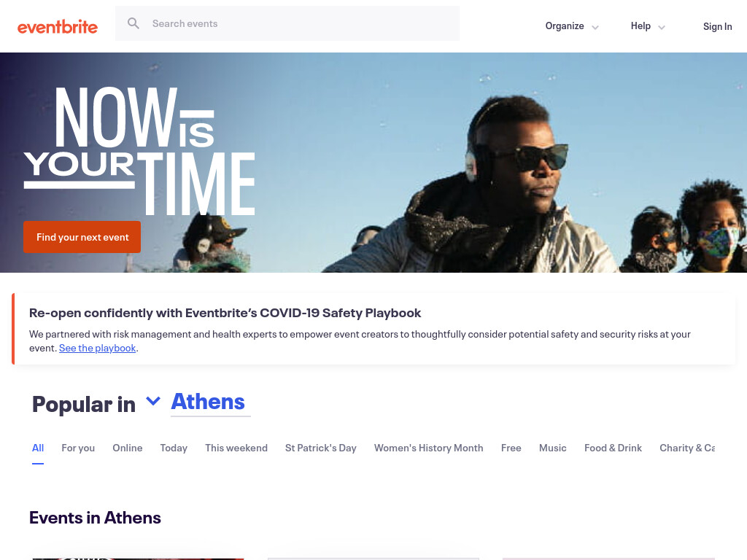Open the Today tab
This screenshot has width=747, height=560.
174,448
